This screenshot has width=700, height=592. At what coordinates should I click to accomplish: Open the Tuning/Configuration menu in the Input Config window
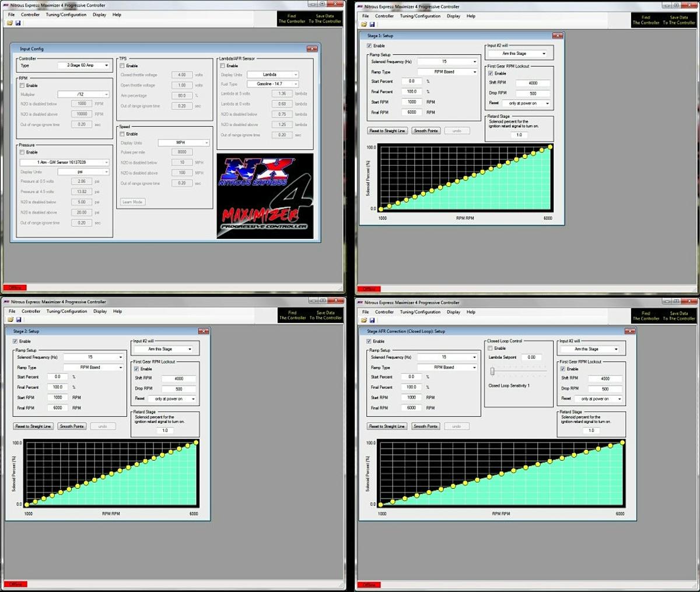tap(66, 15)
